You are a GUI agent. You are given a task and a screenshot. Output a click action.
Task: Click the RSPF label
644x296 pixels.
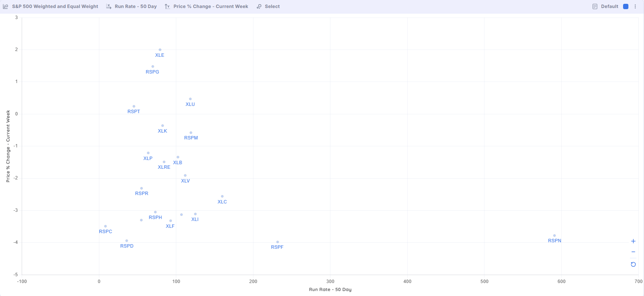pos(277,247)
